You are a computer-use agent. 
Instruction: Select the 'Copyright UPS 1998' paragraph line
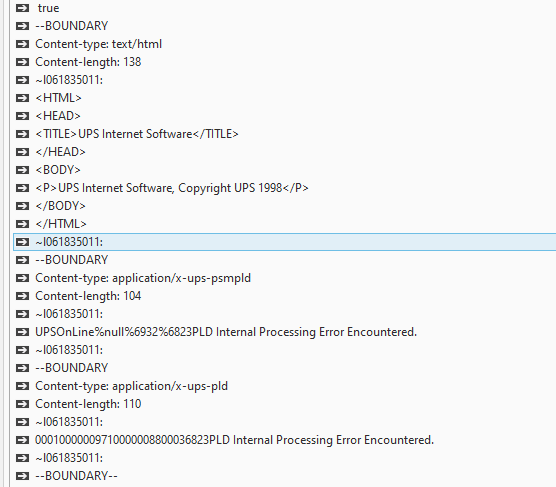172,188
